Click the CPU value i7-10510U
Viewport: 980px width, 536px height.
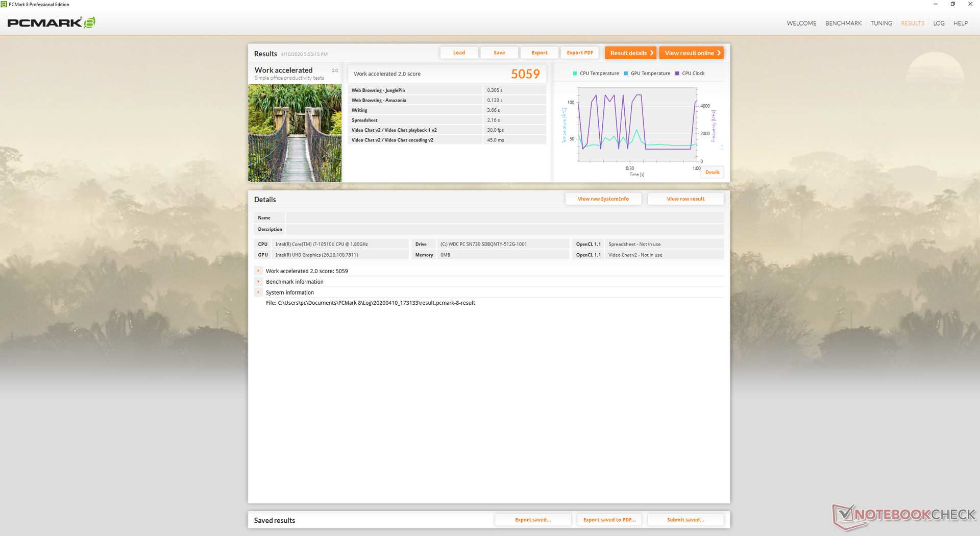coord(322,245)
